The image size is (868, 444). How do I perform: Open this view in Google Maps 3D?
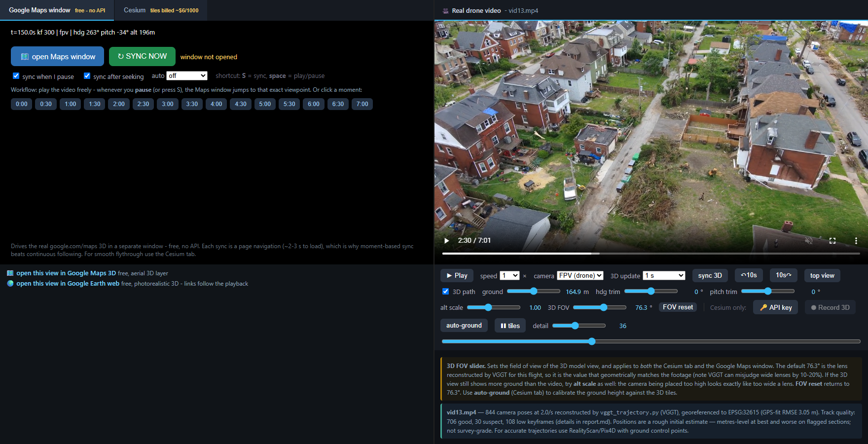point(66,273)
